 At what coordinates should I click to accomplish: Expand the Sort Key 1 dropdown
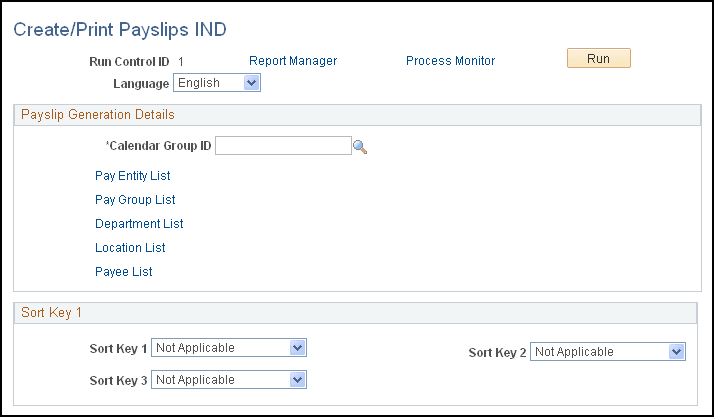coord(228,348)
